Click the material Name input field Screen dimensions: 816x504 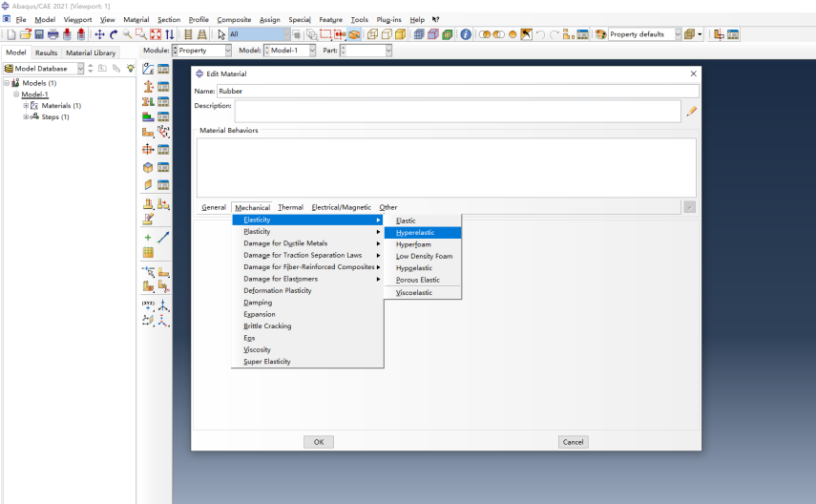pyautogui.click(x=457, y=91)
